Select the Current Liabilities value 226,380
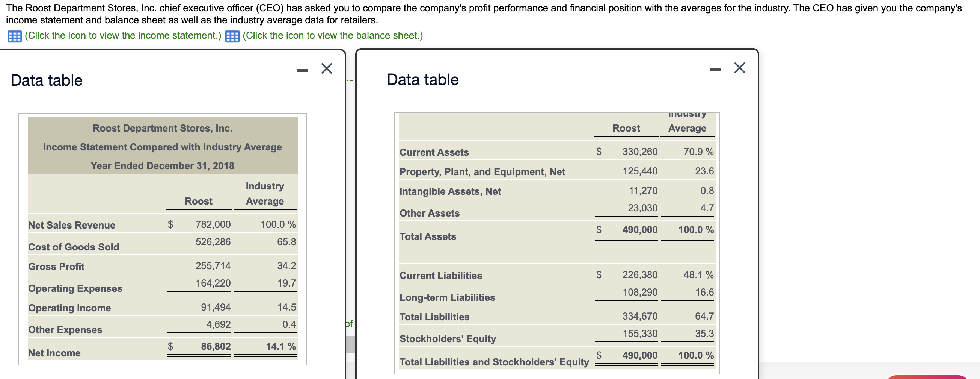 (x=639, y=274)
